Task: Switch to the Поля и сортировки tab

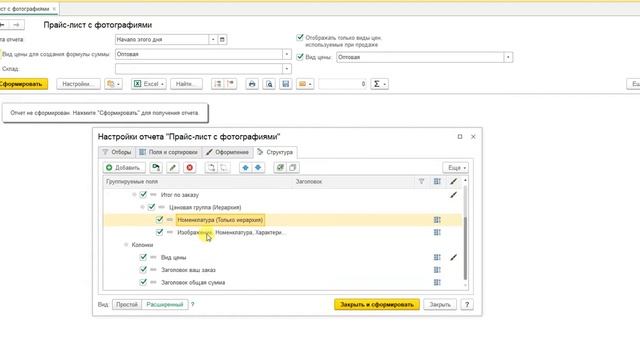Action: pyautogui.click(x=169, y=152)
